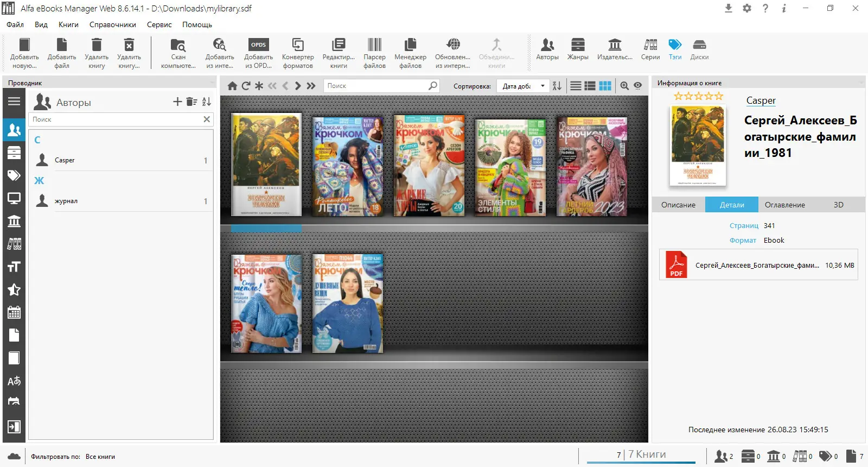Open settings gear in title bar

click(747, 8)
